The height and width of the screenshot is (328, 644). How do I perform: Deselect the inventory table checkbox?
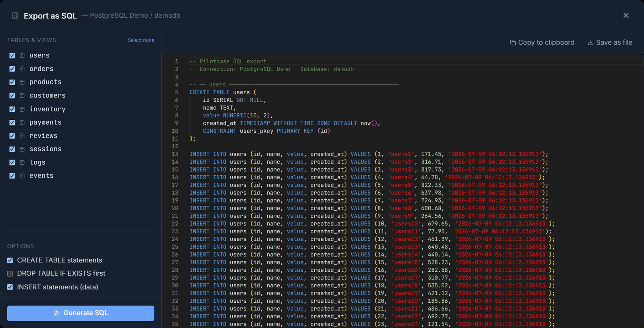12,109
